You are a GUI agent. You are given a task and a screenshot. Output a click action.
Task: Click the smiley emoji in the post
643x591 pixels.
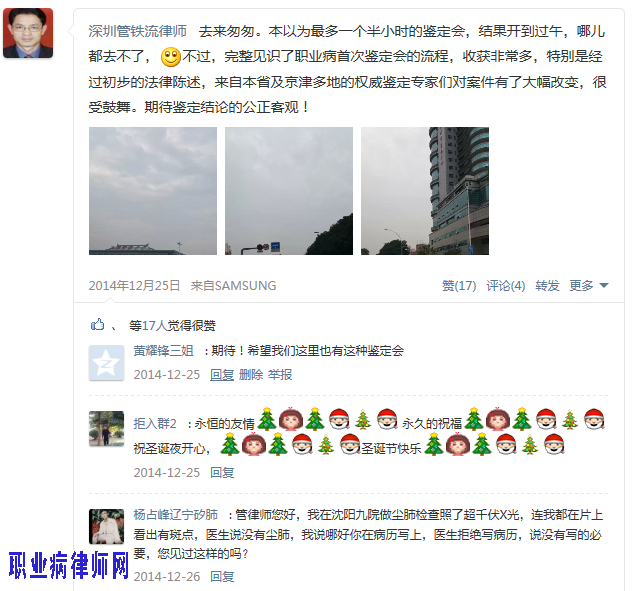171,57
